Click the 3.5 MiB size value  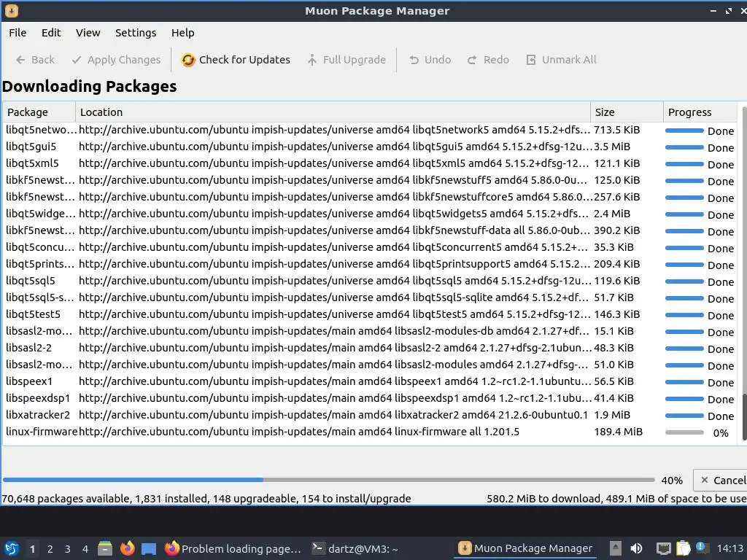(x=612, y=147)
